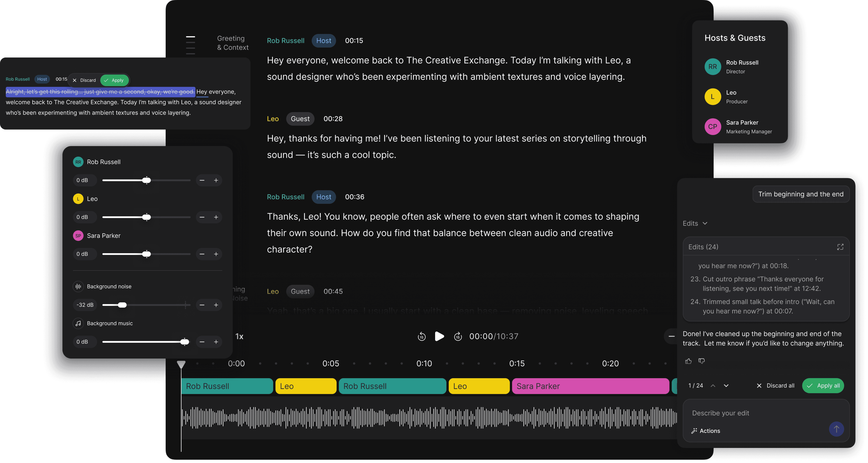Click Trim beginning and the end message
Screen dimensions: 868x463
point(801,194)
